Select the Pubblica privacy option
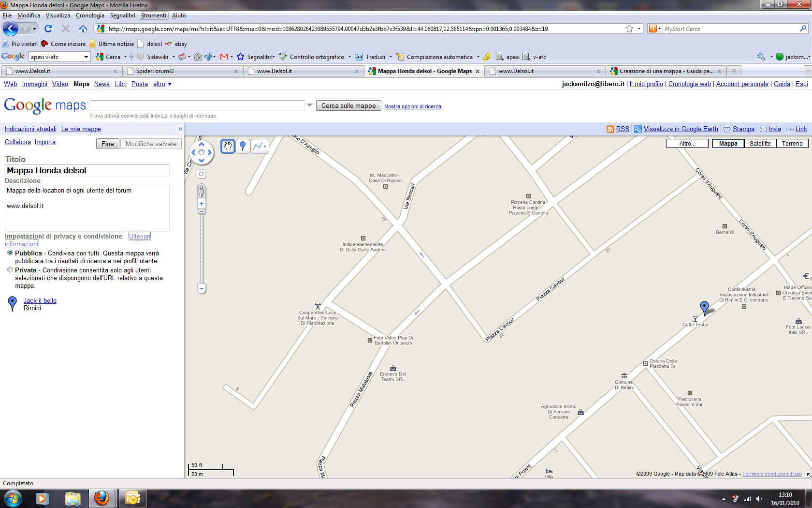 tap(10, 253)
